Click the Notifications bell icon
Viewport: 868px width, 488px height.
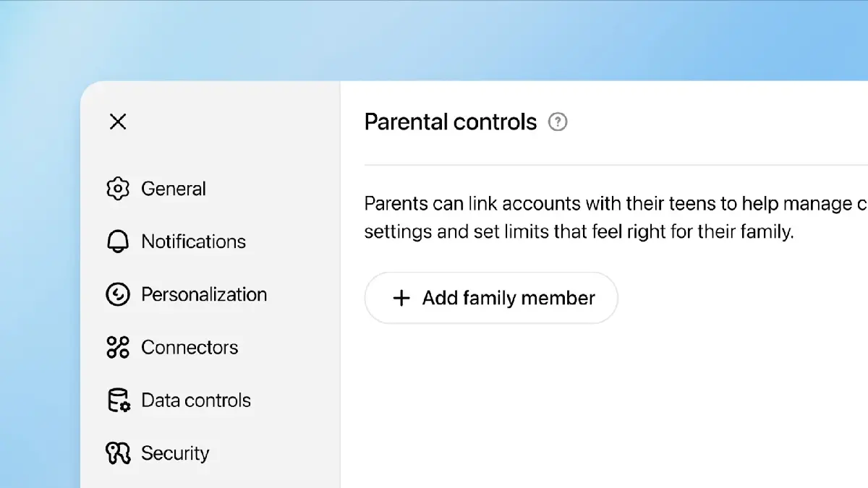(117, 241)
